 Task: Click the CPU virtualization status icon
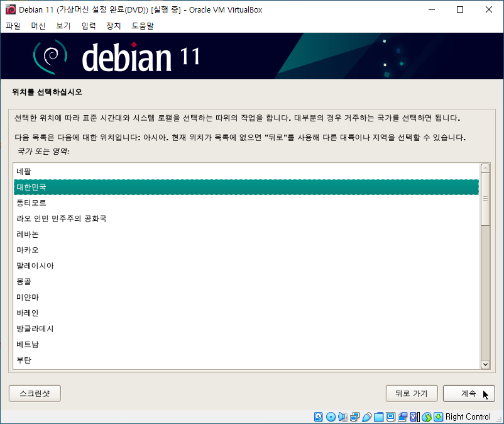click(415, 416)
